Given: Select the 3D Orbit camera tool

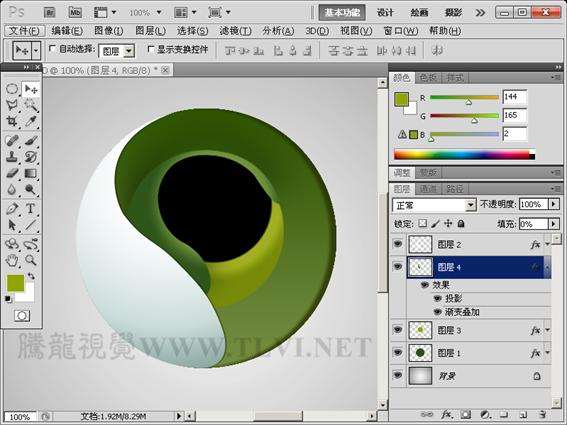Looking at the screenshot, I should (x=31, y=244).
